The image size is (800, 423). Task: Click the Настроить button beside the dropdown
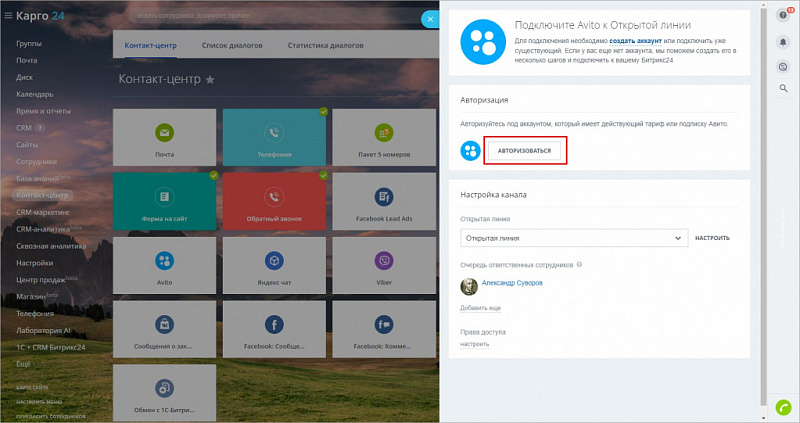pyautogui.click(x=712, y=238)
